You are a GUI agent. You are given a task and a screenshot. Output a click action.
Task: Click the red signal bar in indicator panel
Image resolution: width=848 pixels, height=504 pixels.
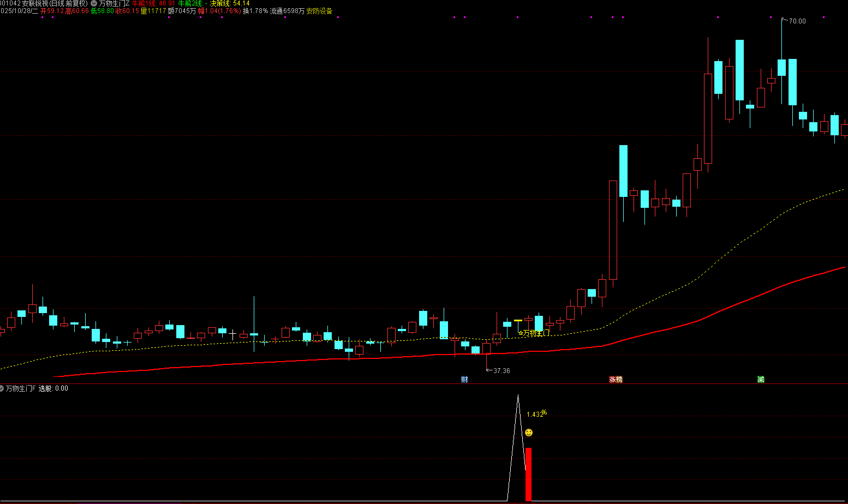coord(528,475)
